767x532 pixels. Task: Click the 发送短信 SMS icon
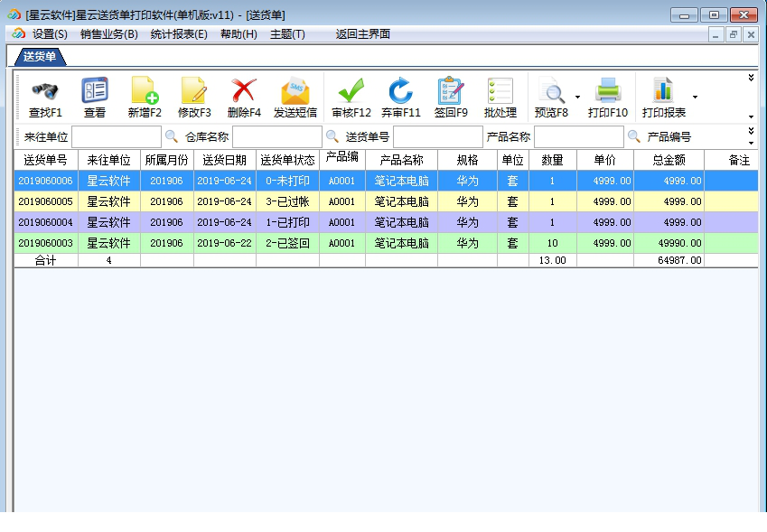[x=295, y=90]
